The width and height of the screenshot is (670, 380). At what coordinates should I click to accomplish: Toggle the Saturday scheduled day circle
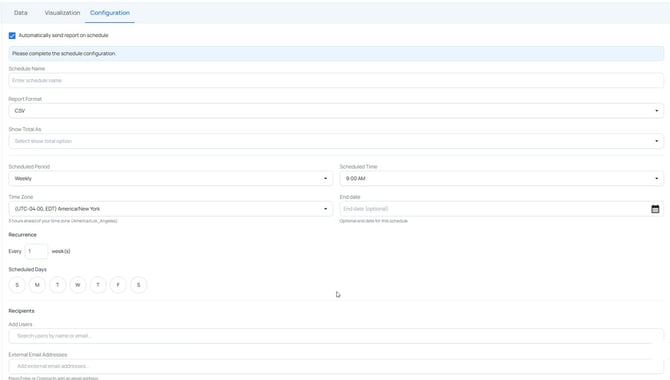coord(138,285)
